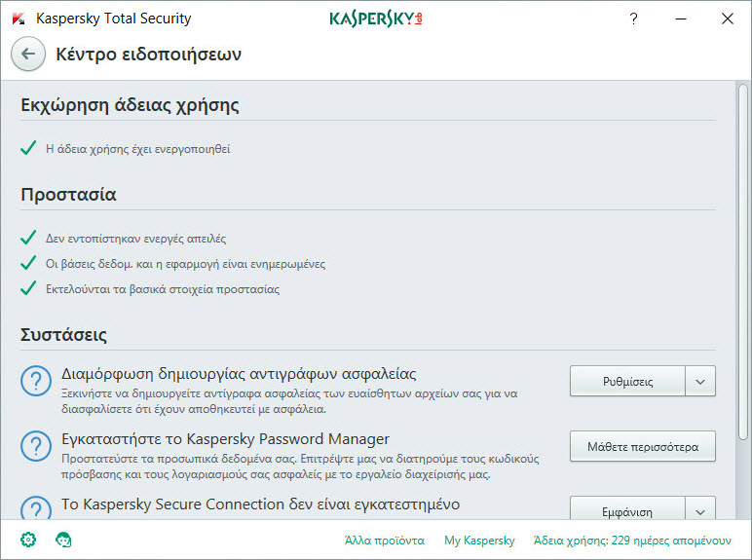Screen dimensions: 752x560
Task: Click the no active threats checkmark
Action: pyautogui.click(x=29, y=238)
